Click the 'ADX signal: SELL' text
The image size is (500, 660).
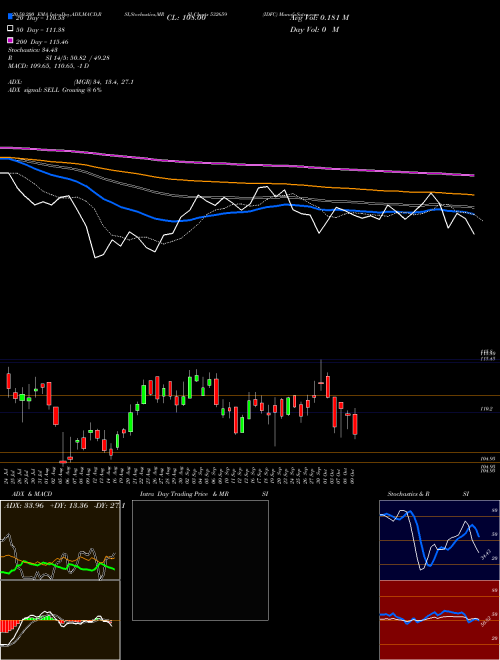click(35, 90)
